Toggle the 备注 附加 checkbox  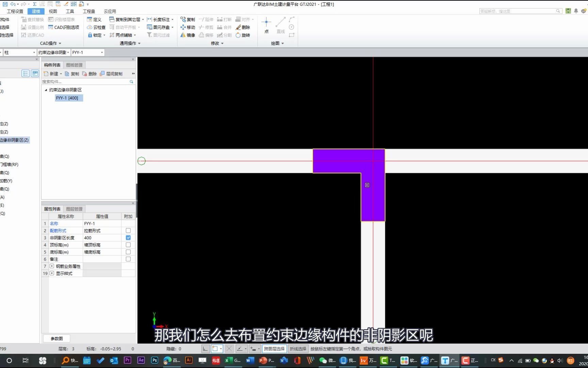(x=128, y=259)
